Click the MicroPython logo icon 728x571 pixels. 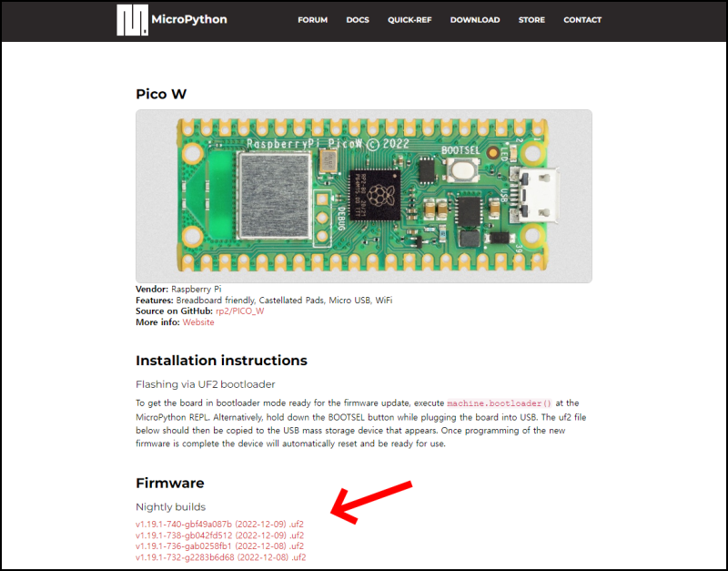(132, 20)
